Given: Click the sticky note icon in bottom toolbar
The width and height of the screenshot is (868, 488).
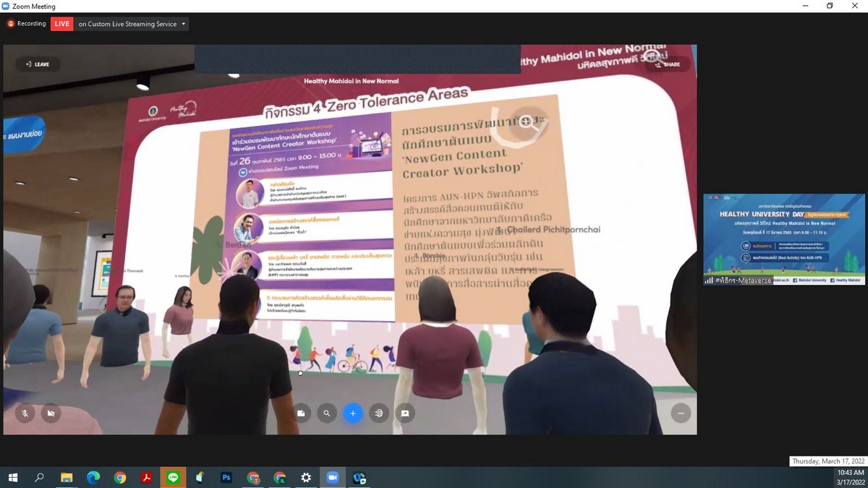Looking at the screenshot, I should (x=301, y=414).
